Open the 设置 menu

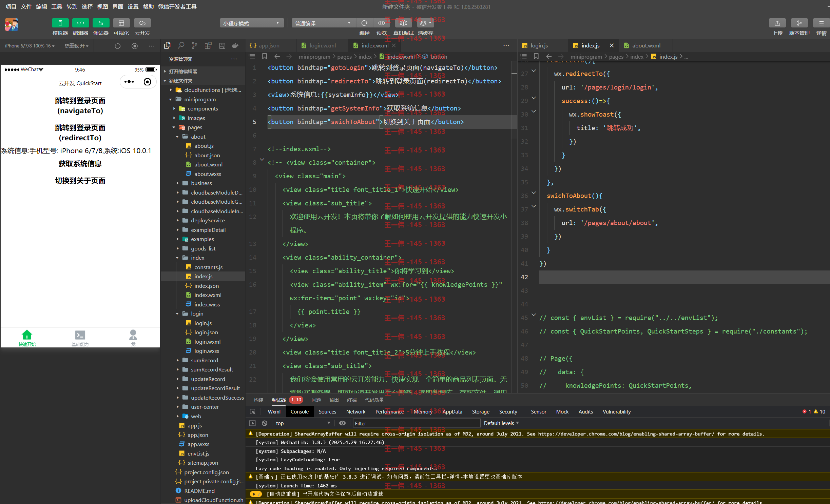[x=133, y=6]
